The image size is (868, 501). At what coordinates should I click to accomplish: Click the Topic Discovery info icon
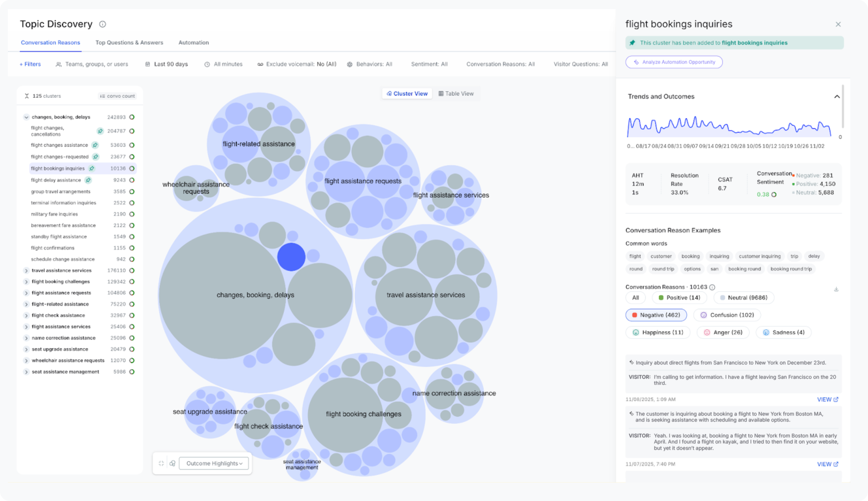[x=102, y=24]
